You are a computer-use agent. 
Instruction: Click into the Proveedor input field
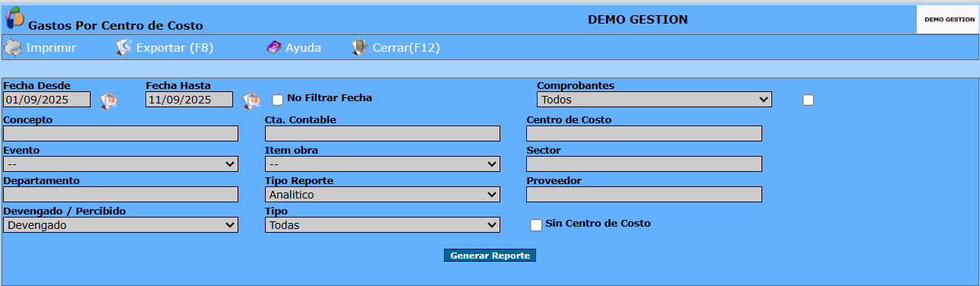click(x=644, y=195)
